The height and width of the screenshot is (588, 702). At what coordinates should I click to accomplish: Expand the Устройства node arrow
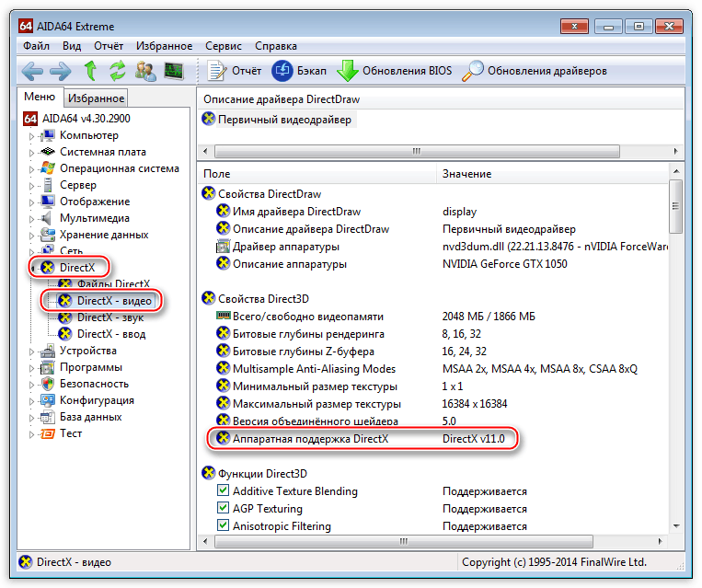point(31,352)
